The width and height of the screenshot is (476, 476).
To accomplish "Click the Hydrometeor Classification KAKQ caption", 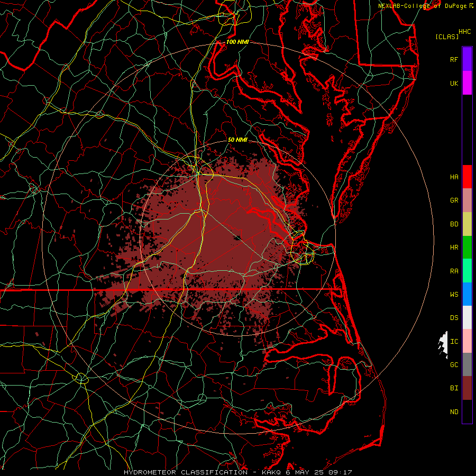I will tap(238, 472).
